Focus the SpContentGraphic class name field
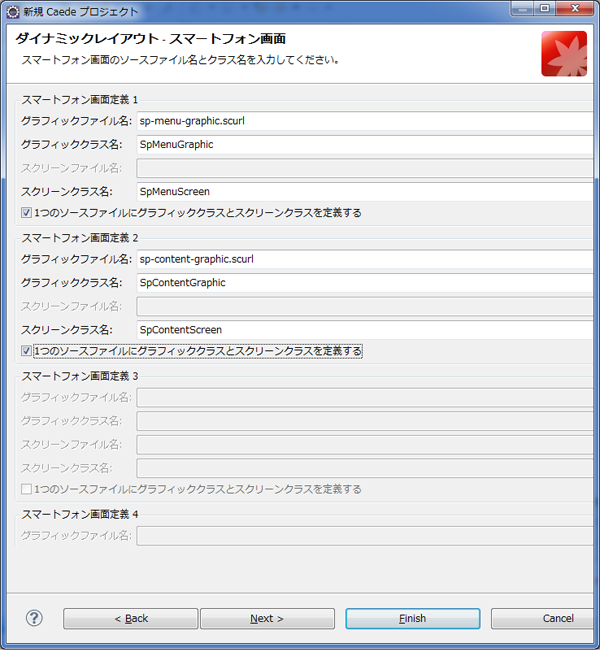This screenshot has height=659, width=600. pos(366,282)
